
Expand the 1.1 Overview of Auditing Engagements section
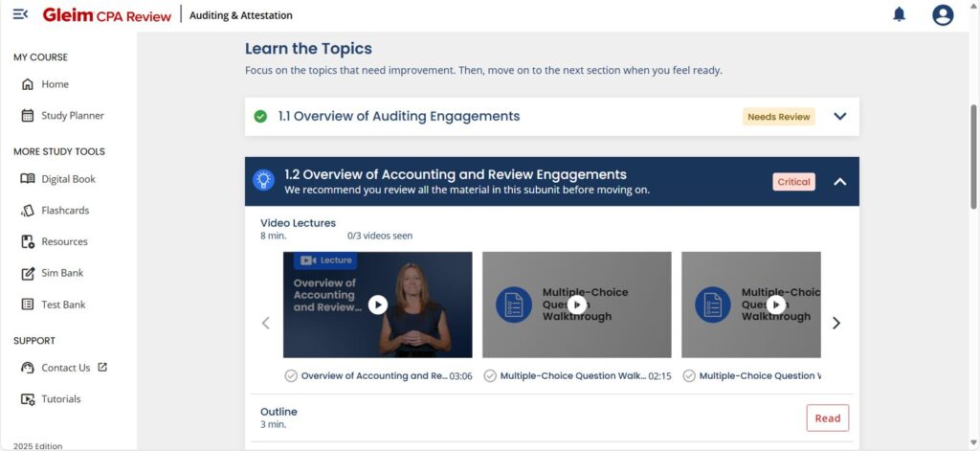[840, 117]
